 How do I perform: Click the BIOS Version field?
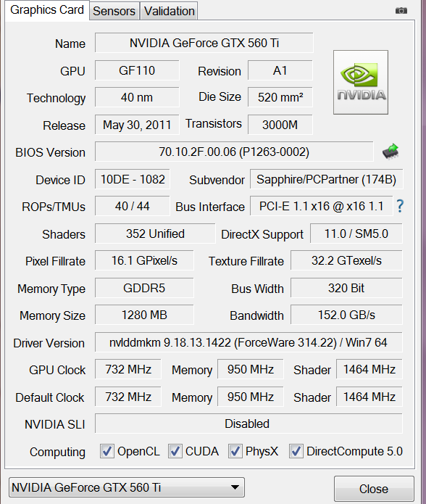pyautogui.click(x=234, y=152)
